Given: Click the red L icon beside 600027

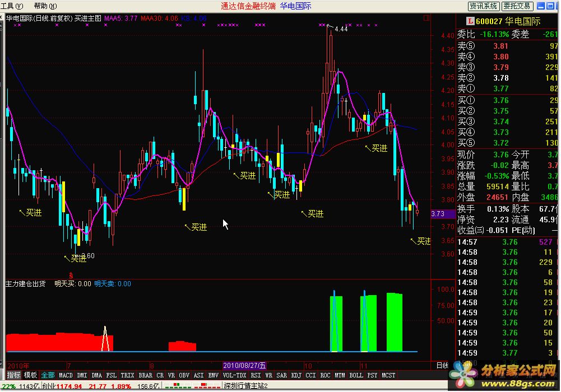Looking at the screenshot, I should point(470,21).
